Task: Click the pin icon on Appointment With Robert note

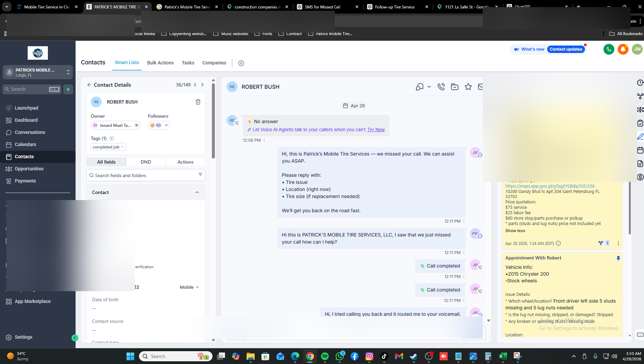Action: click(618, 258)
